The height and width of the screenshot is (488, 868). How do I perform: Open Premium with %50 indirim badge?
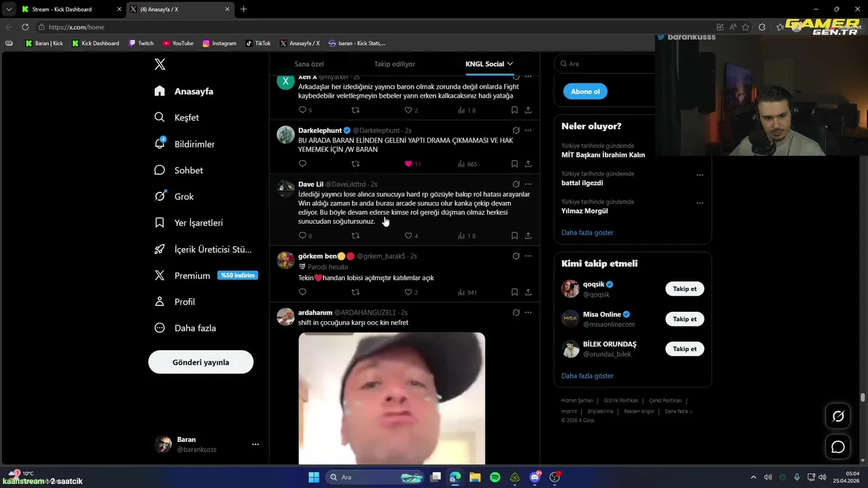point(205,275)
